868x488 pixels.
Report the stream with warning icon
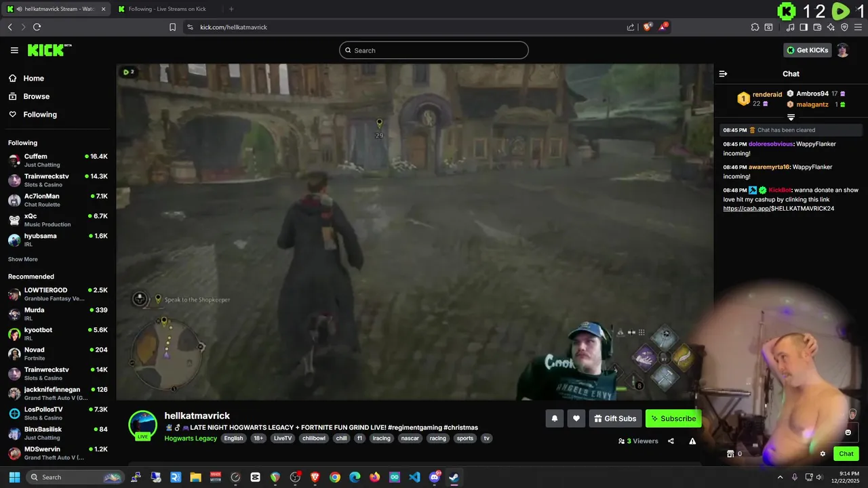[692, 441]
